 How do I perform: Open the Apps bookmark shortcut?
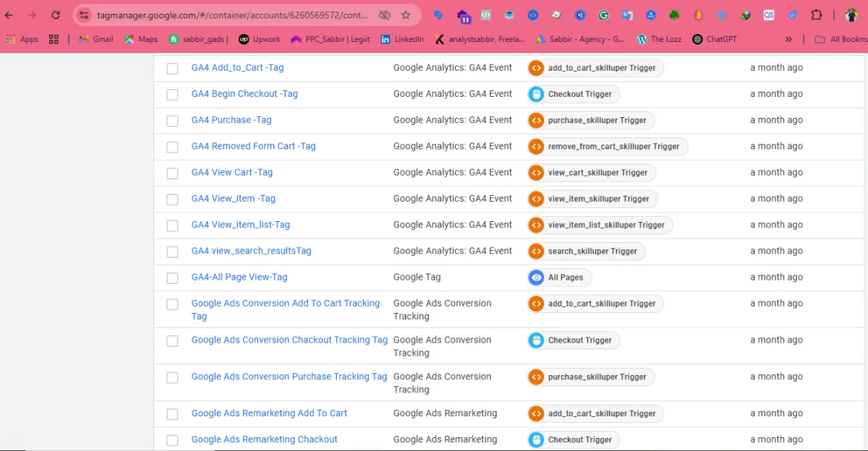pyautogui.click(x=22, y=39)
